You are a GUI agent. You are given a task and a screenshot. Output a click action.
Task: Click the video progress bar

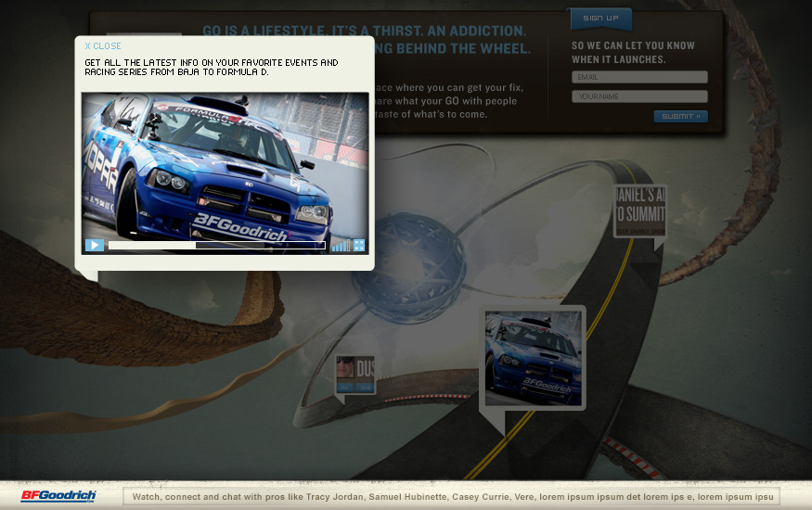click(x=216, y=245)
